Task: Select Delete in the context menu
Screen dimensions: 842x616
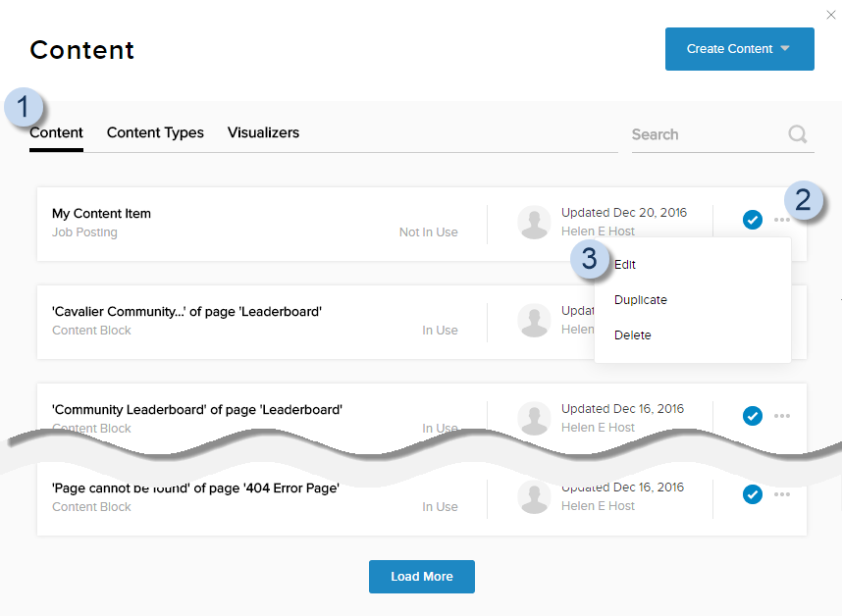Action: [x=633, y=335]
